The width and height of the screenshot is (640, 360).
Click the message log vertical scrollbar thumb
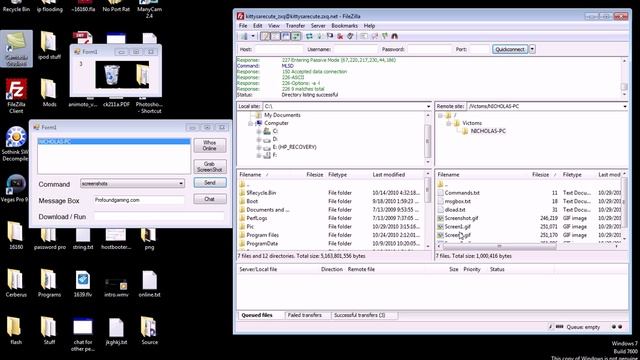(624, 87)
